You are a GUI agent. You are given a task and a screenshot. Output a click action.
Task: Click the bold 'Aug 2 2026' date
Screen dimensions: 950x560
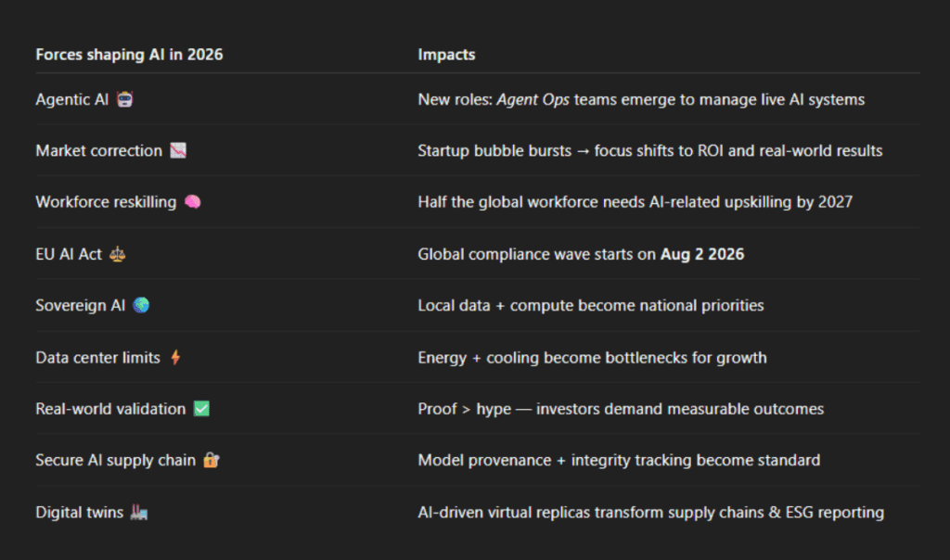tap(701, 254)
